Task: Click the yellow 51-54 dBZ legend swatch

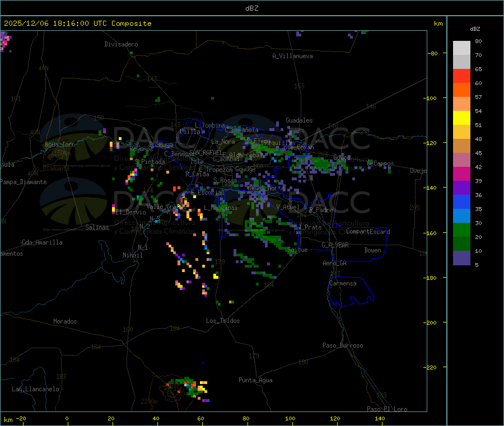Action: click(x=461, y=118)
